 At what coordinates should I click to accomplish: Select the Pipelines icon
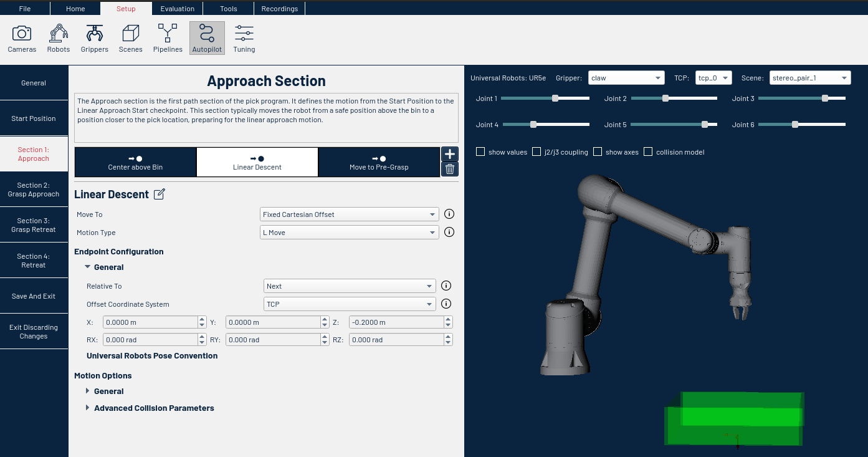coord(167,37)
